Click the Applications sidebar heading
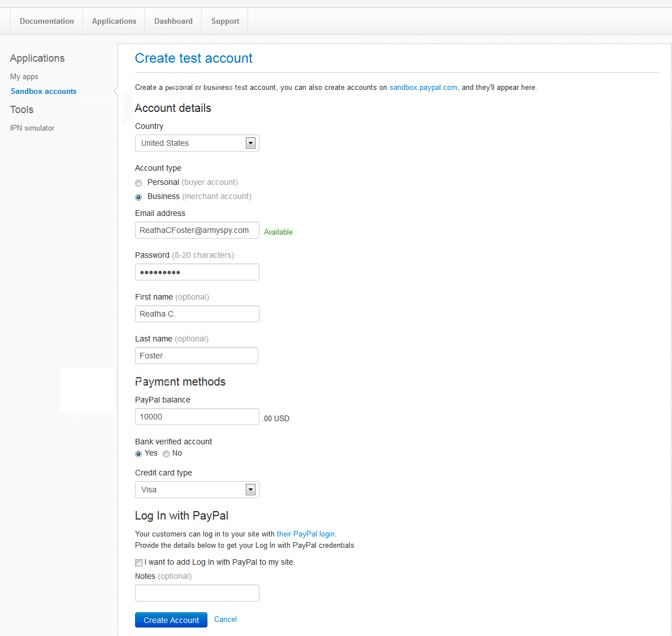This screenshot has width=672, height=636. coord(37,58)
